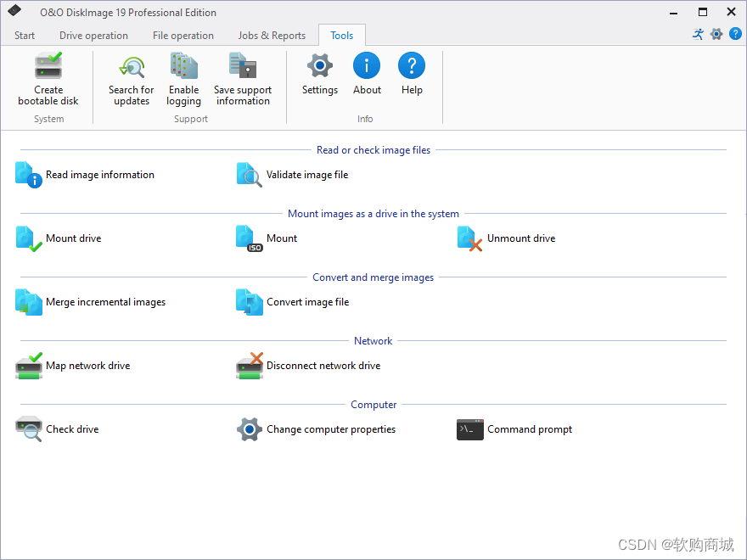The height and width of the screenshot is (560, 747).
Task: Click the running figure icon at top right
Action: point(698,34)
